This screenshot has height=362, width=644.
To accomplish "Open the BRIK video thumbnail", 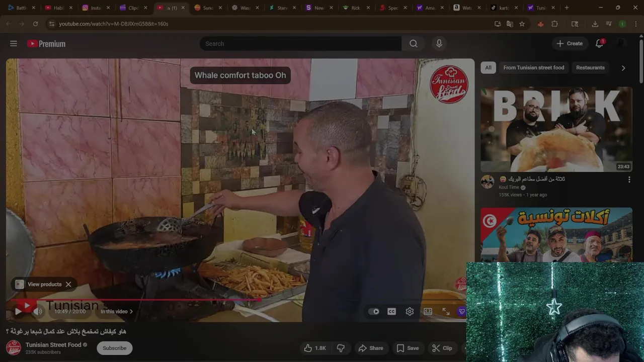I will pos(556,129).
